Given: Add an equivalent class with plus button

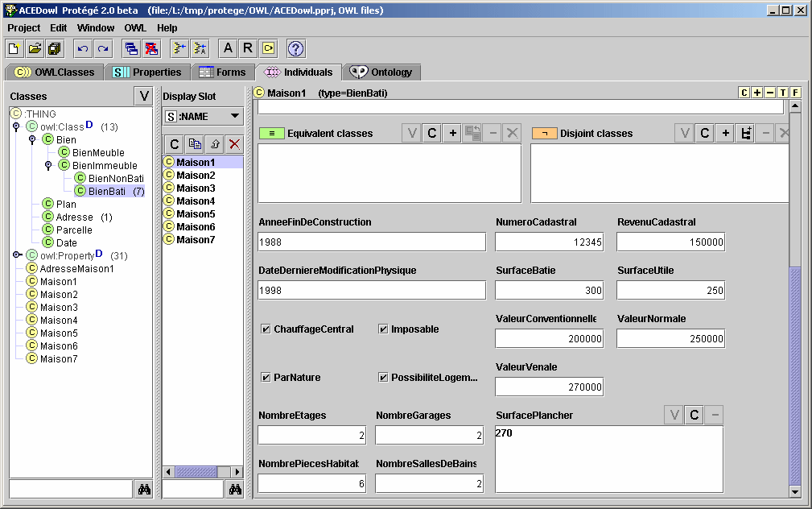Looking at the screenshot, I should click(x=452, y=133).
